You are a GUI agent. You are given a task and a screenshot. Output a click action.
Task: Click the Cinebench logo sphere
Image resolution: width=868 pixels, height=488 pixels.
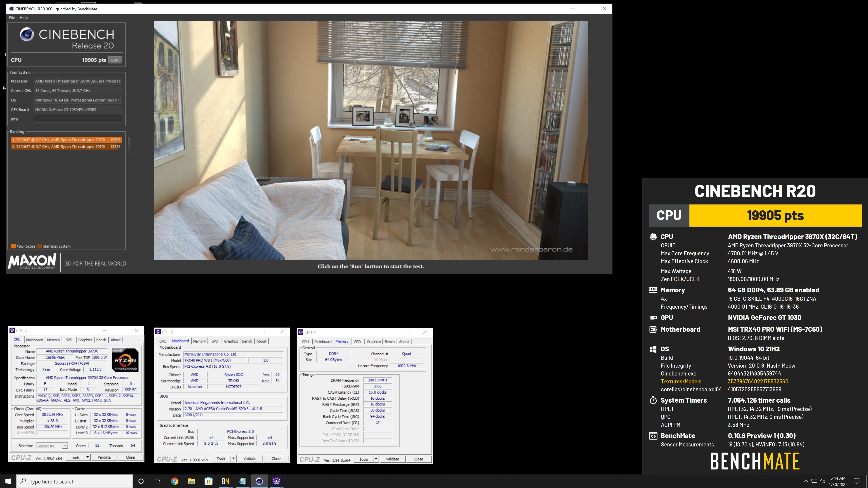coord(27,34)
